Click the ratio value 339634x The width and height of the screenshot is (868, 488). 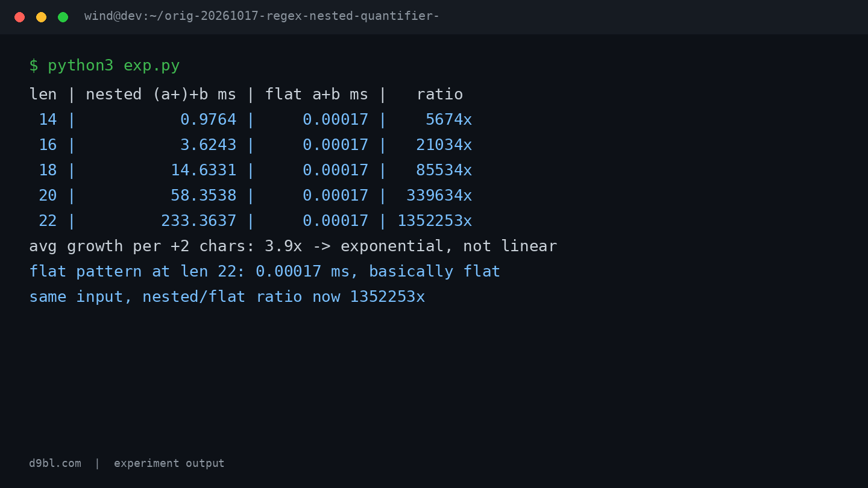(439, 195)
